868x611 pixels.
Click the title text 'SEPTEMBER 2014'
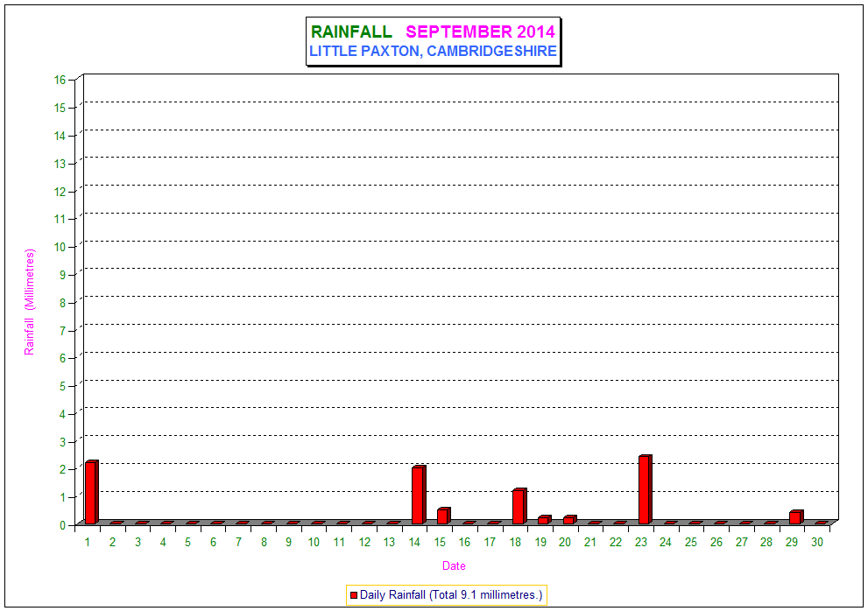[481, 32]
